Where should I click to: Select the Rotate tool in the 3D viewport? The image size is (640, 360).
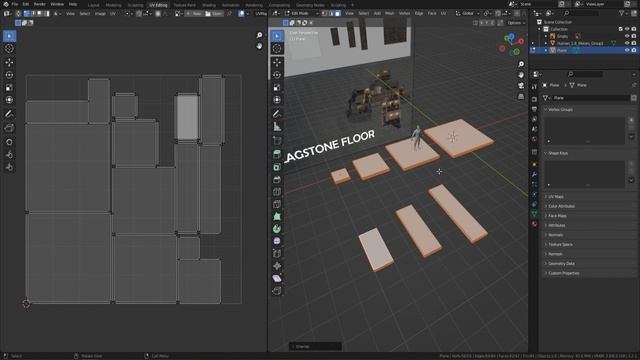[277, 75]
